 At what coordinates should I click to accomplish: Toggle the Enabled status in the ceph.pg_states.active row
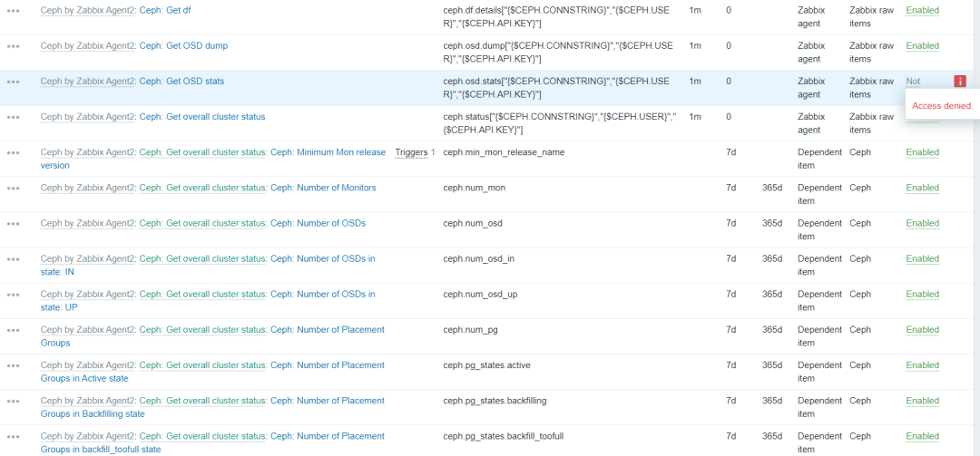[923, 364]
